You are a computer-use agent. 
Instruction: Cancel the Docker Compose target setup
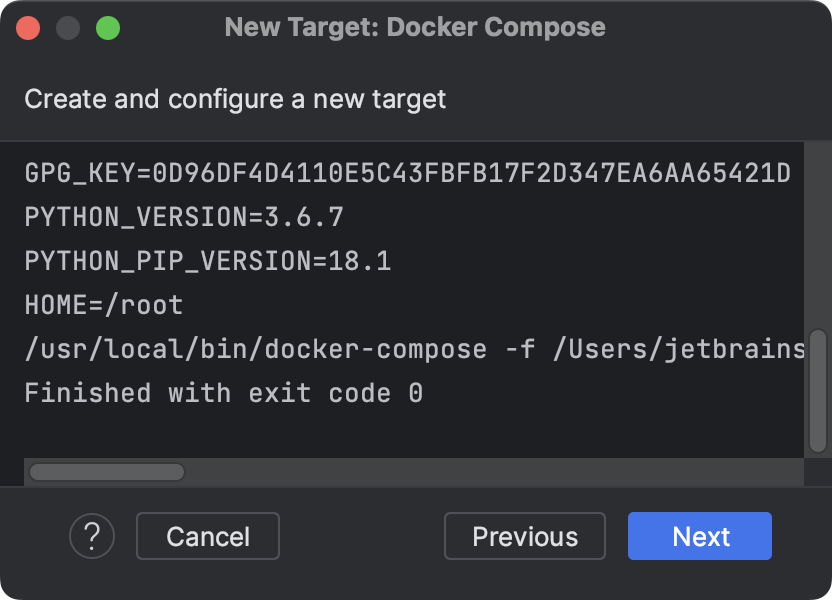(207, 536)
